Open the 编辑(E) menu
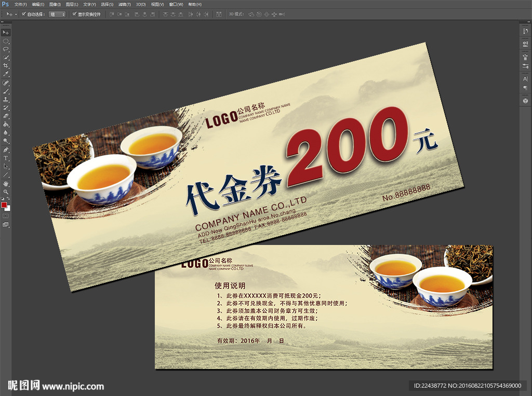 coord(38,4)
